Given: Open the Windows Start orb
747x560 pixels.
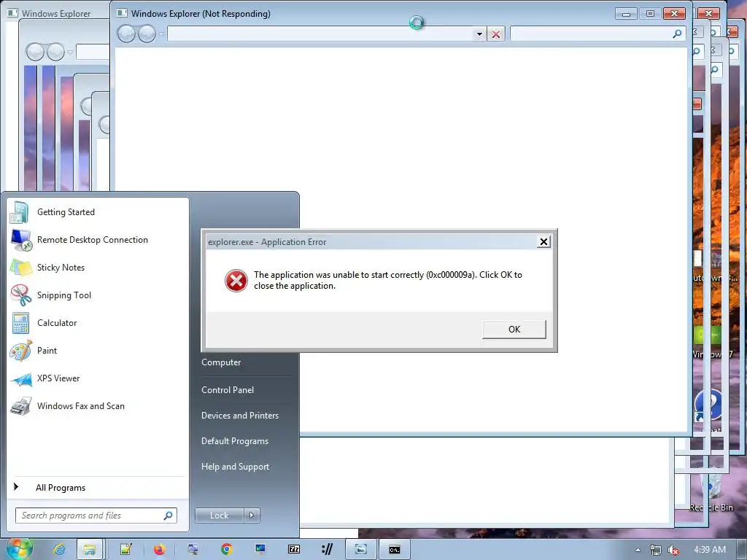Looking at the screenshot, I should coord(20,549).
